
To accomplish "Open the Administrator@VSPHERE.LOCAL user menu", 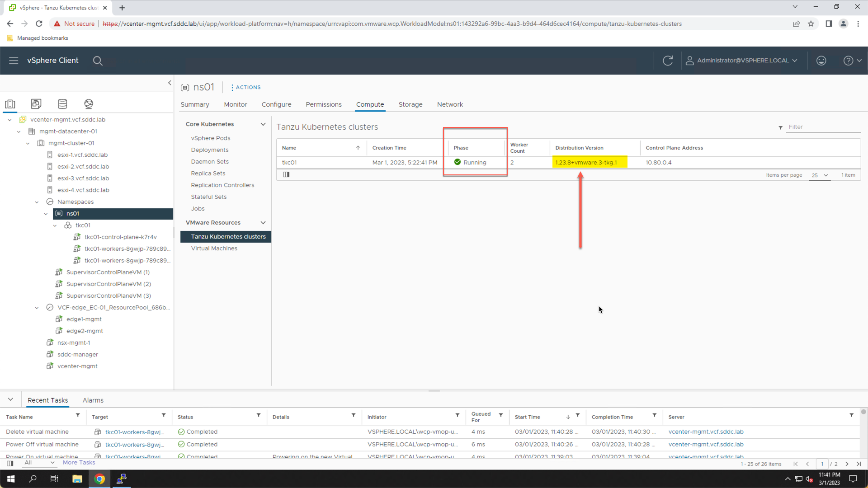I will point(741,61).
